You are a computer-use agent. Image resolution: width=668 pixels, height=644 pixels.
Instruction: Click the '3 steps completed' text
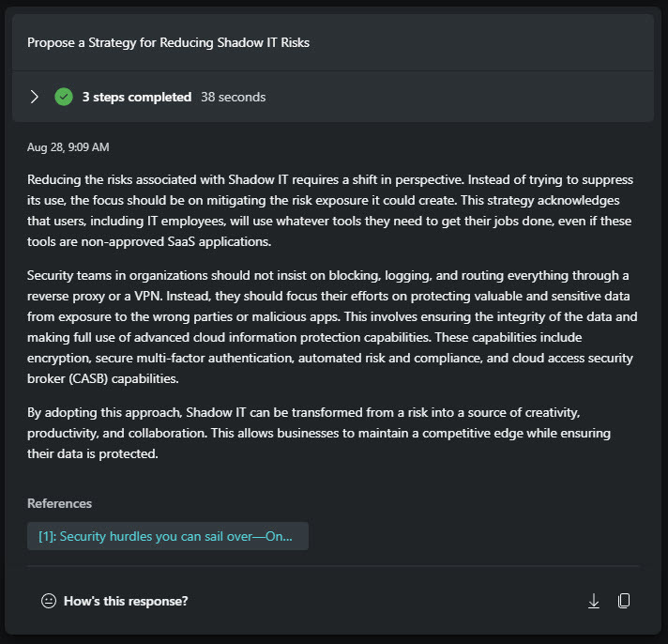(x=137, y=98)
